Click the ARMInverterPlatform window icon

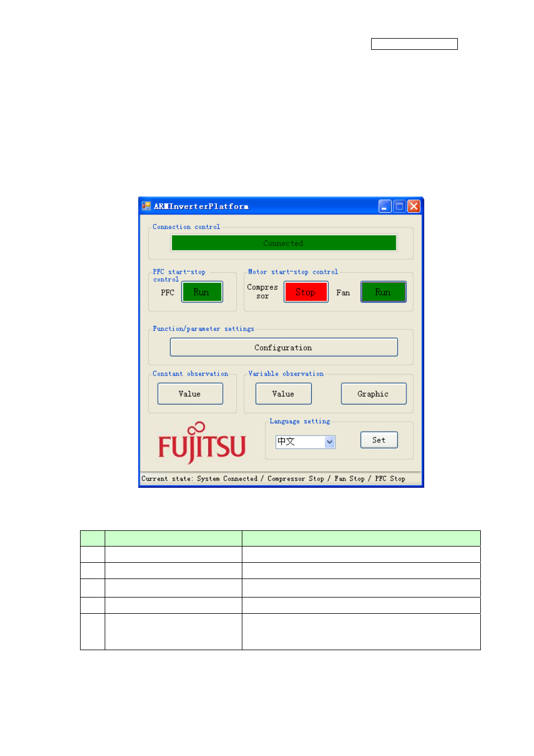click(146, 206)
